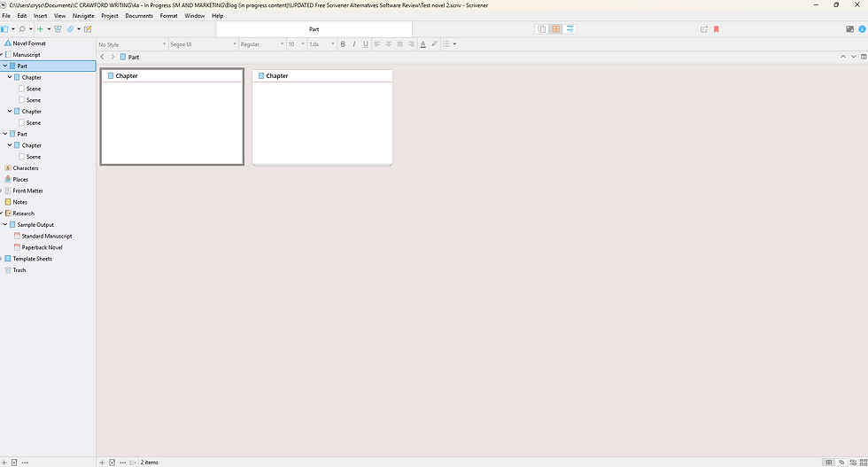This screenshot has width=868, height=467.
Task: Select Novel Format in binder
Action: [x=29, y=43]
